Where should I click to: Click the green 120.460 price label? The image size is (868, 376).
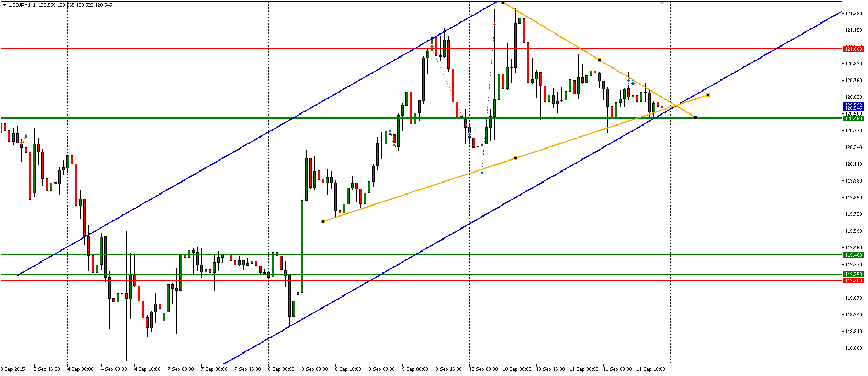point(853,118)
